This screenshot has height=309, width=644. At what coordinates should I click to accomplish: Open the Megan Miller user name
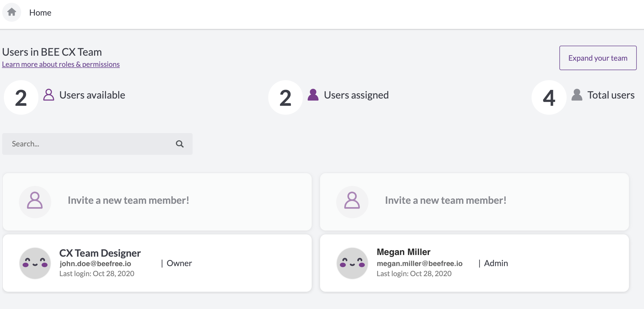(404, 252)
